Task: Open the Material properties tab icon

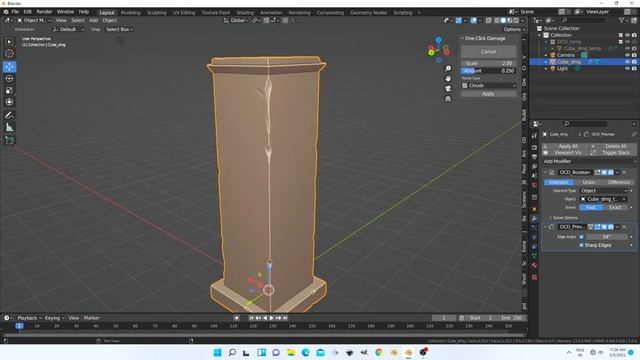Action: coord(534,265)
